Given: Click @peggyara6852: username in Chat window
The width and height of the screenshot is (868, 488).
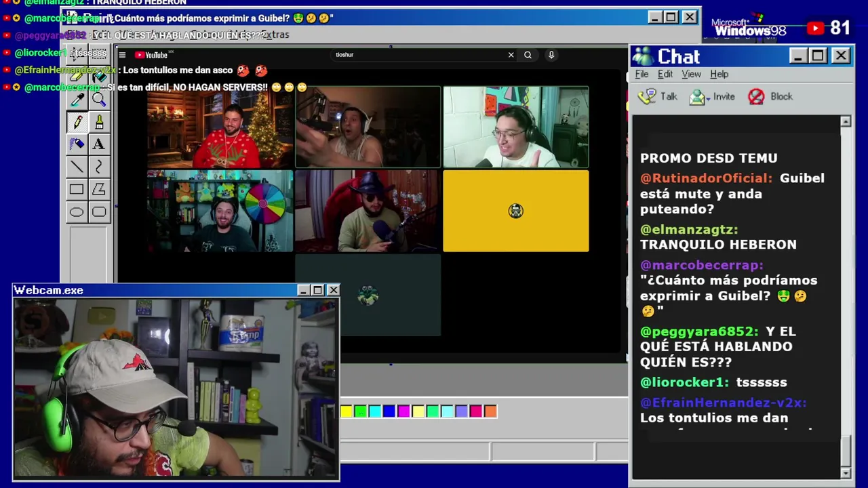Looking at the screenshot, I should coord(699,331).
